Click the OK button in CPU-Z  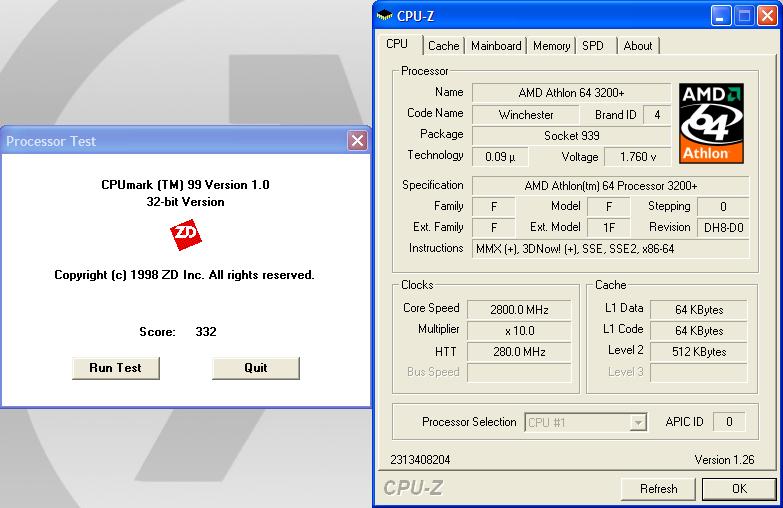(740, 489)
